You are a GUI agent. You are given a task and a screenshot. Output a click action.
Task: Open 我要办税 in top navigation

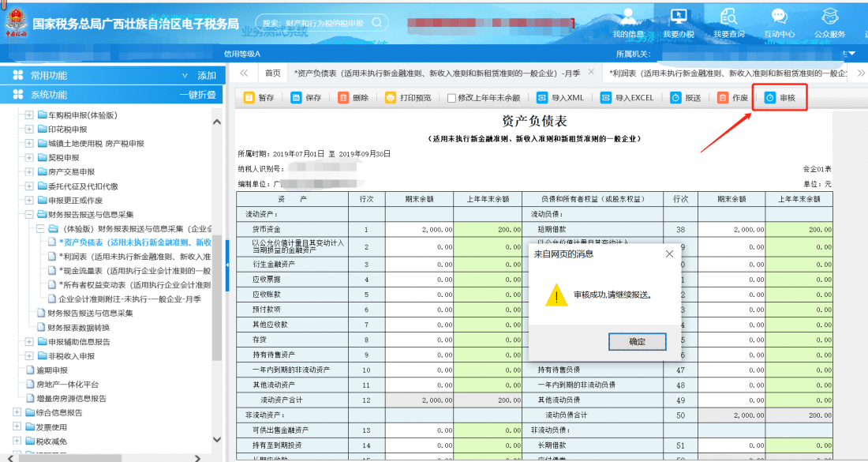(679, 23)
